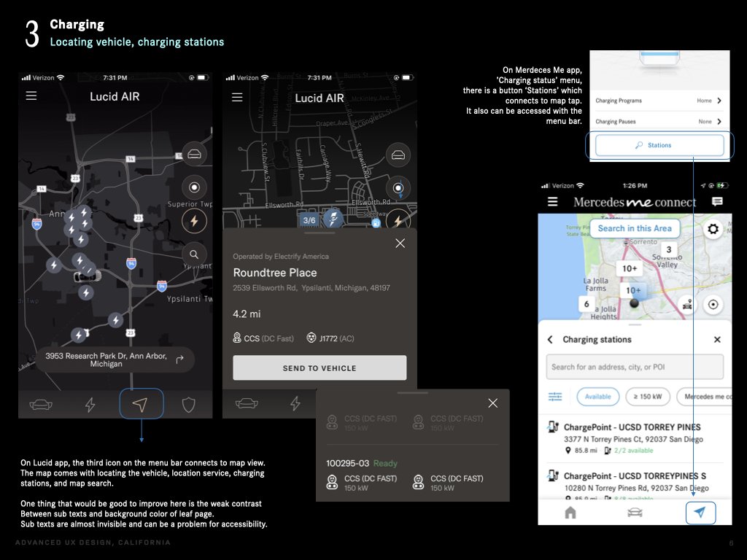Select charger 100295-03 Ready row
The width and height of the screenshot is (747, 560).
pyautogui.click(x=413, y=475)
